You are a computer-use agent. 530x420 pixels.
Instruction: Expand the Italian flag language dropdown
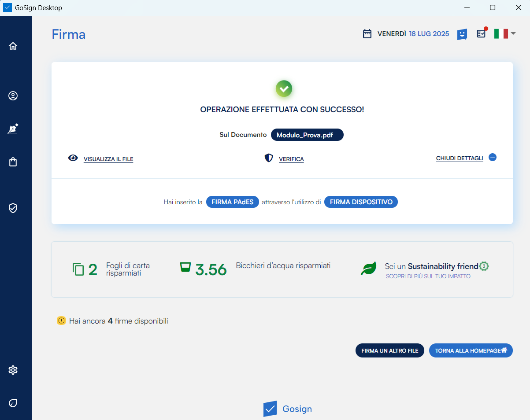505,34
